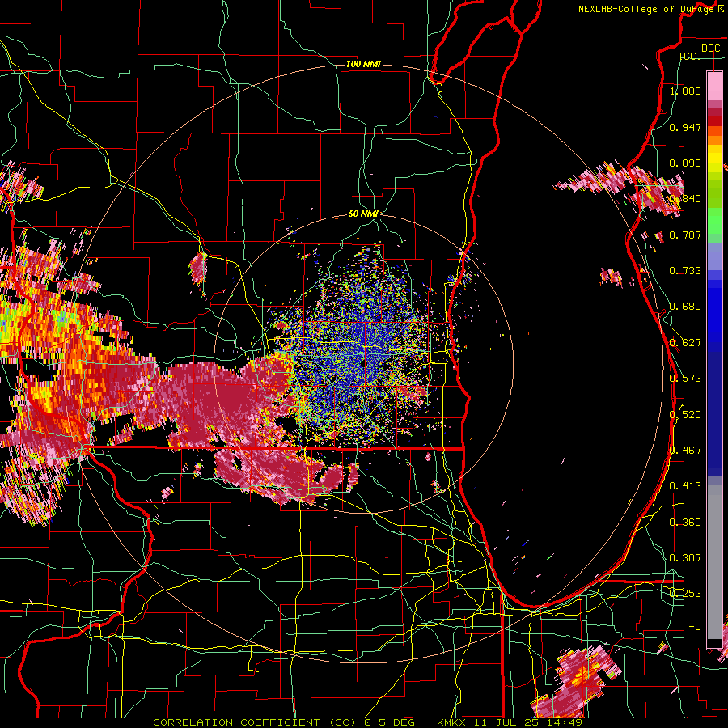This screenshot has width=728, height=728.
Task: Click the TH label at the scale bottom
Action: pos(695,629)
